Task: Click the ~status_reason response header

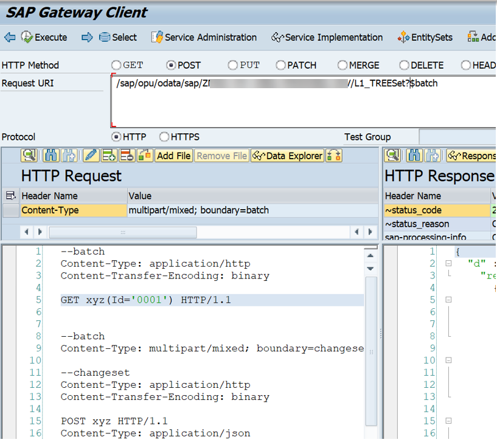Action: point(437,224)
